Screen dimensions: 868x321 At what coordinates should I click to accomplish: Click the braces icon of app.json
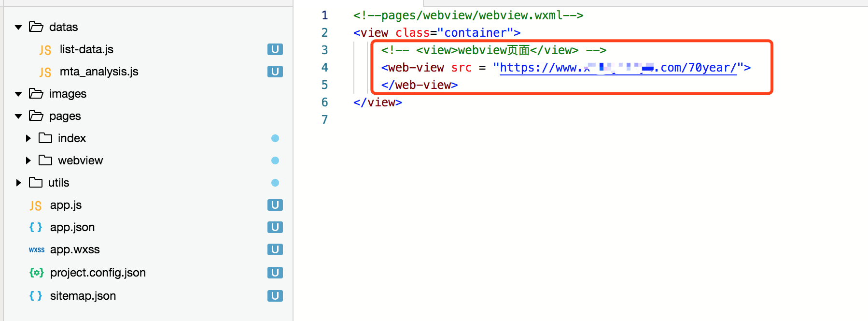36,227
